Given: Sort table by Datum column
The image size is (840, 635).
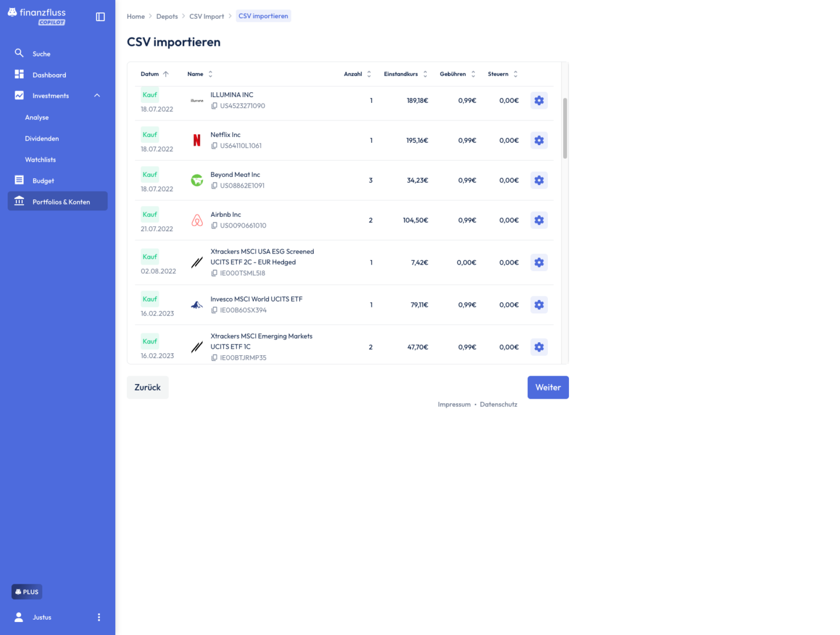Looking at the screenshot, I should pos(155,74).
